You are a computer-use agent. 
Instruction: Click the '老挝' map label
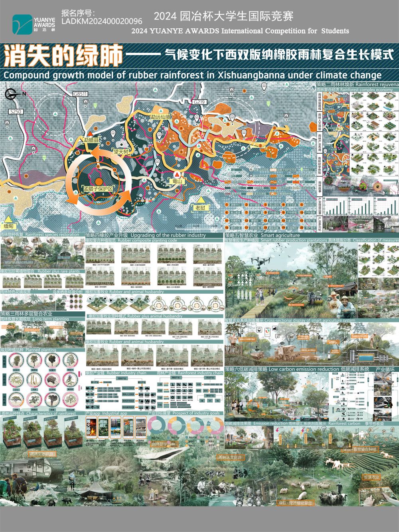point(200,208)
